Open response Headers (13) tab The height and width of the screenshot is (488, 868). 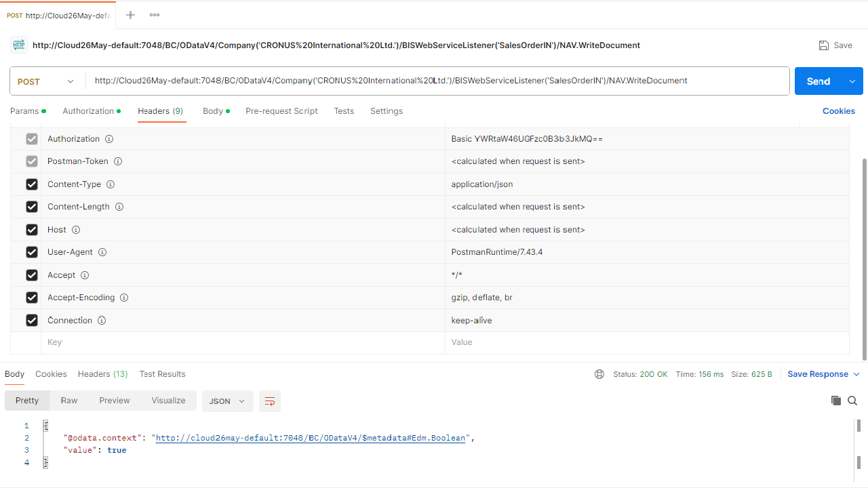103,374
